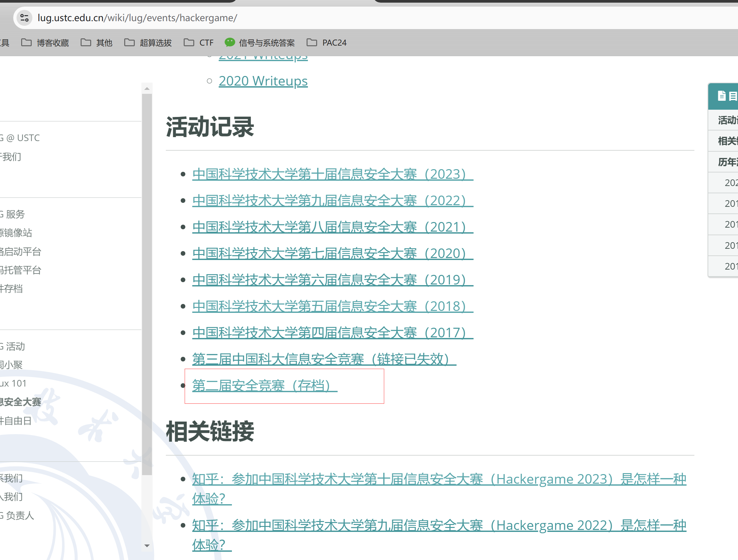Select the 活动 sidebar section item
738x560 pixels.
[13, 347]
